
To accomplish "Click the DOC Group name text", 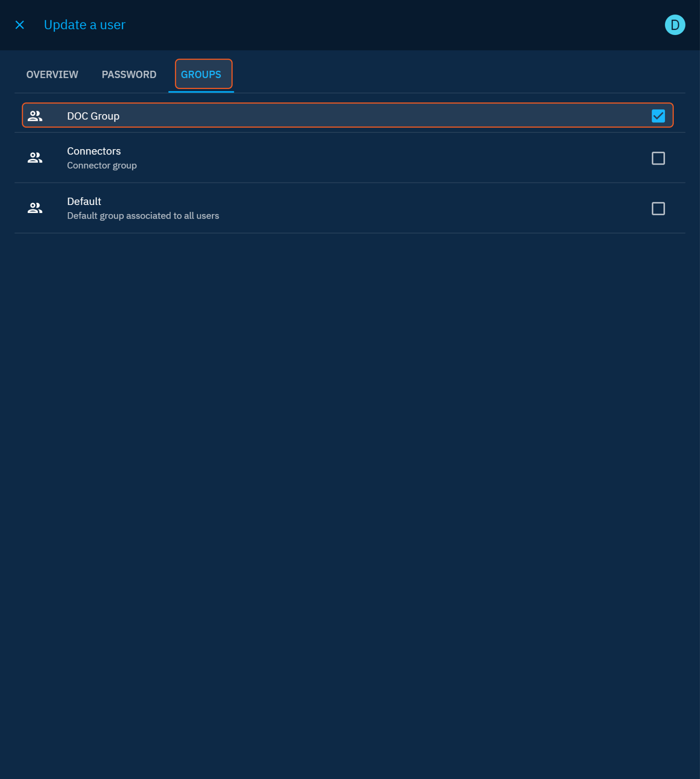I will click(x=93, y=116).
